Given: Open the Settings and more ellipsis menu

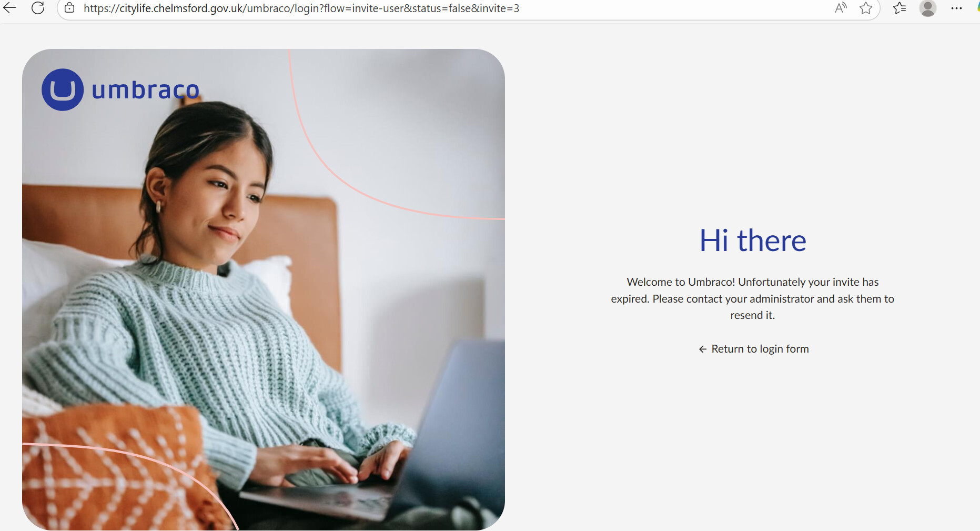Looking at the screenshot, I should point(956,8).
